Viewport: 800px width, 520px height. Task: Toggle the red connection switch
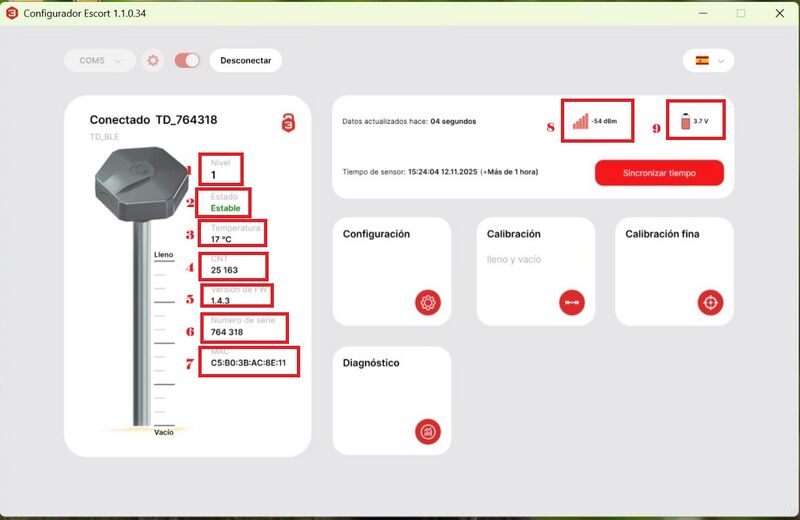187,61
